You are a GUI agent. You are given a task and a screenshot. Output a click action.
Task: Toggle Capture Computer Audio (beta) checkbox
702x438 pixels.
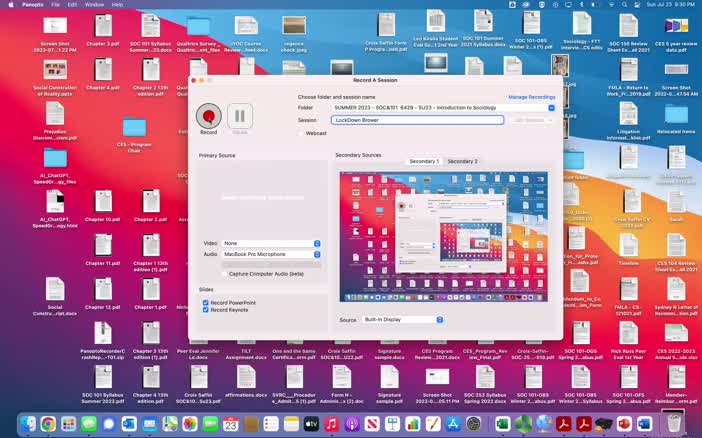point(224,273)
